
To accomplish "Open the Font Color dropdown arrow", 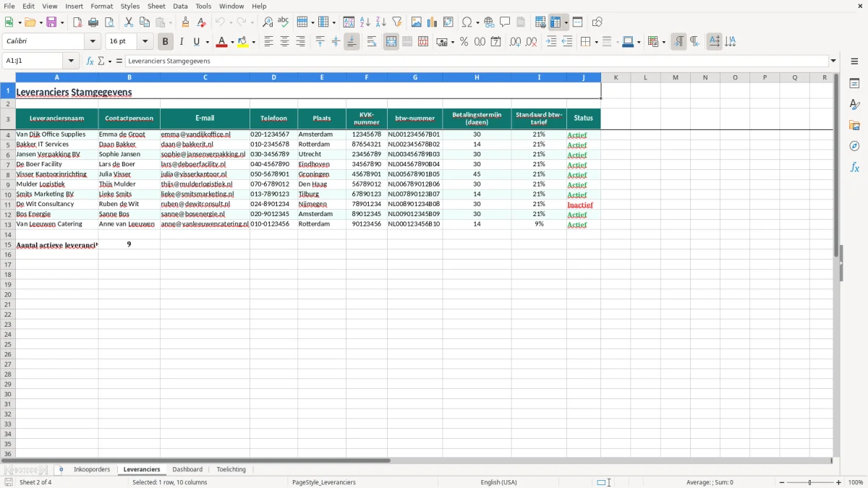I will [232, 42].
